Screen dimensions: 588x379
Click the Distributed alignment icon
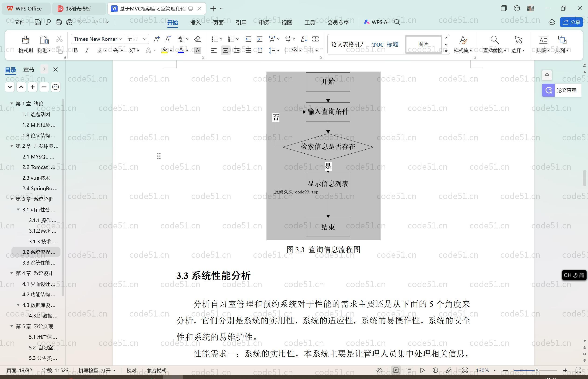click(260, 50)
